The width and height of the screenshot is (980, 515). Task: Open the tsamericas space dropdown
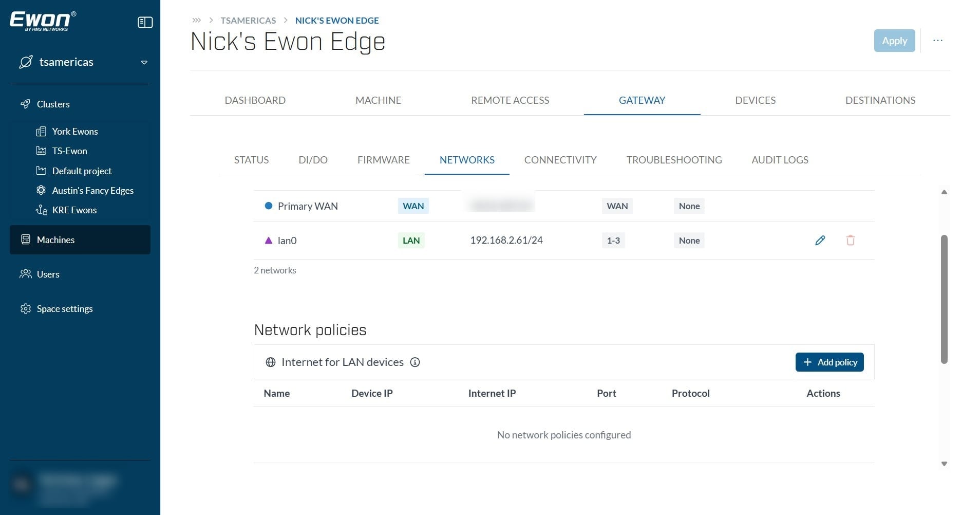(x=144, y=62)
